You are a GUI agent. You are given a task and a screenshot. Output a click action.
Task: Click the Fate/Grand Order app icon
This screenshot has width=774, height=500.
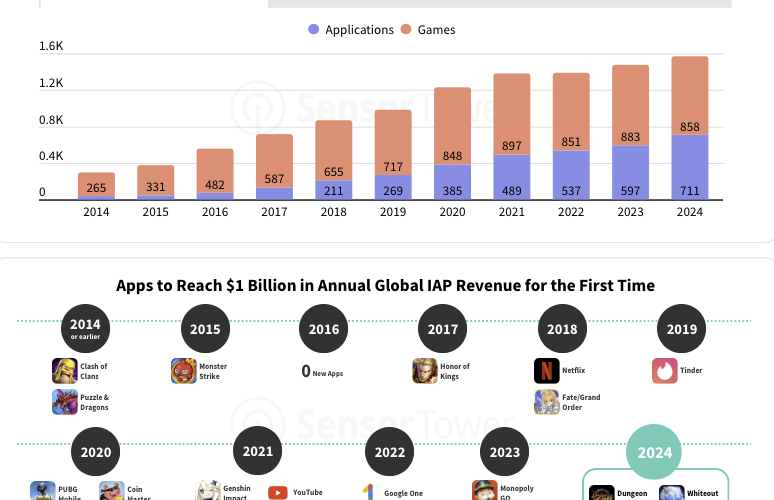coord(547,402)
